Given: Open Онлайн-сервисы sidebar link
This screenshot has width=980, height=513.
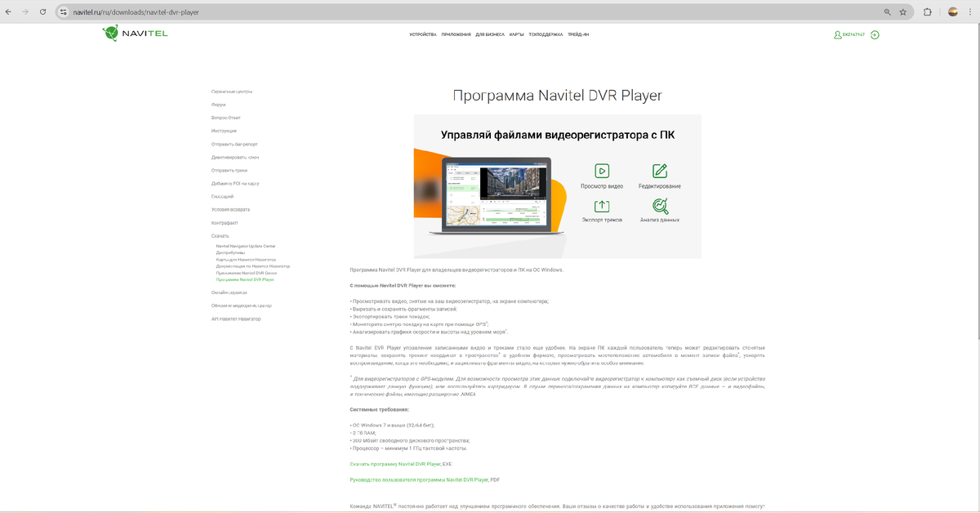Looking at the screenshot, I should click(229, 292).
